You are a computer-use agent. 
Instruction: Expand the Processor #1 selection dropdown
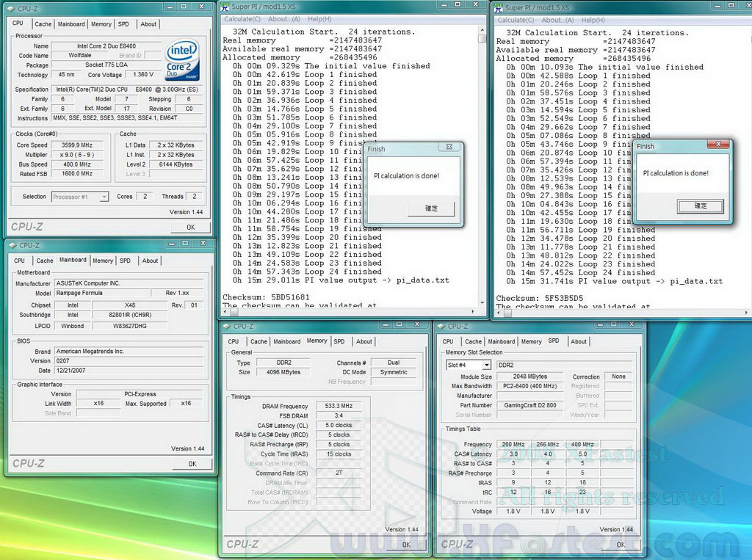pos(104,197)
